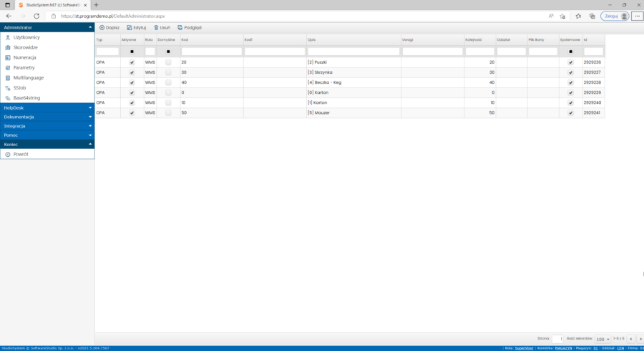Click the Podgląd preview button
644x351 pixels.
[190, 27]
